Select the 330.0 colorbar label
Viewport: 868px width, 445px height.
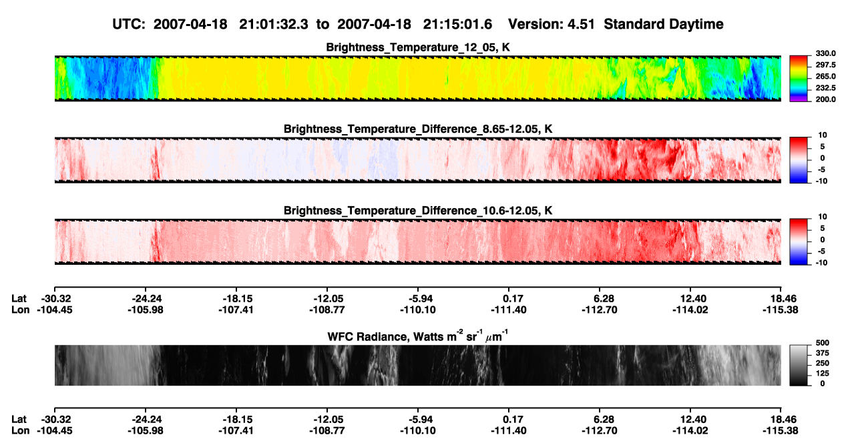825,53
